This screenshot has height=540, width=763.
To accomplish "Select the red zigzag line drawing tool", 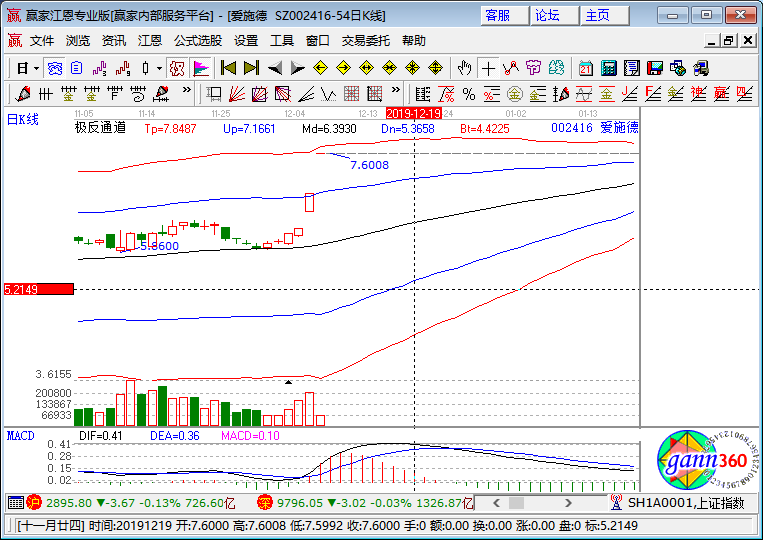I will pos(511,68).
